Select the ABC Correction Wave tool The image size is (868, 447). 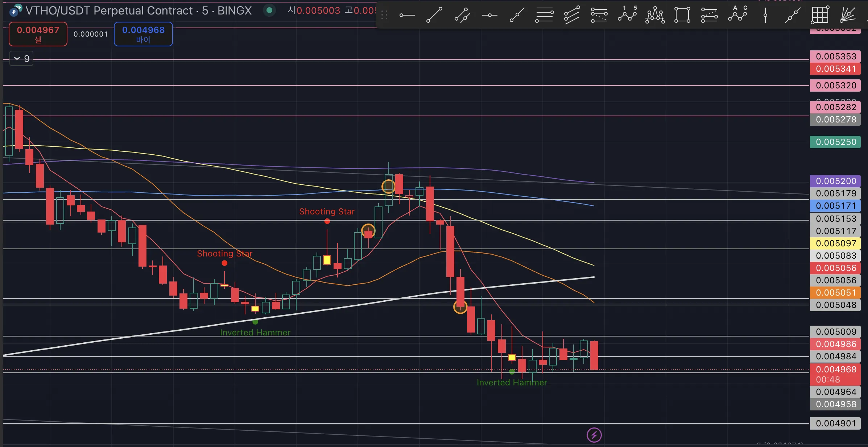737,15
